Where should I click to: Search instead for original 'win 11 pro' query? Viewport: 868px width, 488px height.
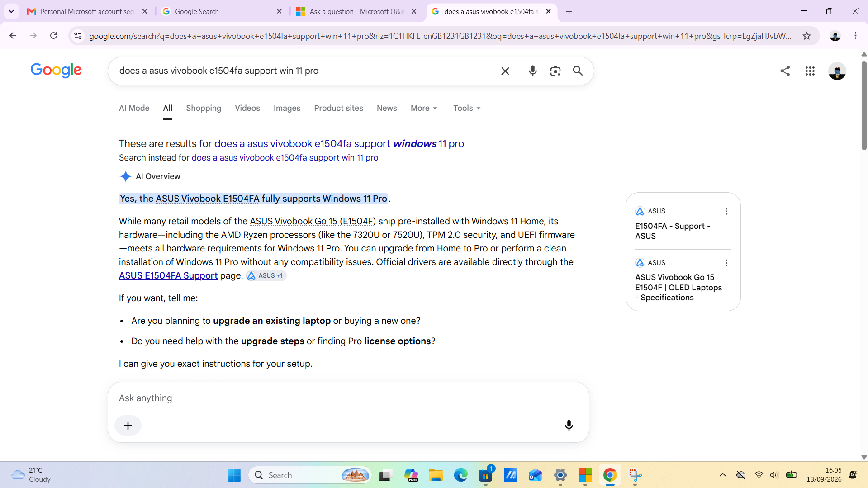click(285, 158)
